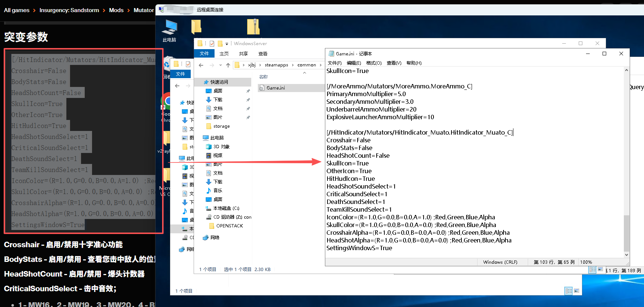The width and height of the screenshot is (644, 307).
Task: Expand the quick access toolbar dropdown near WindowsServer title
Action: [x=227, y=44]
